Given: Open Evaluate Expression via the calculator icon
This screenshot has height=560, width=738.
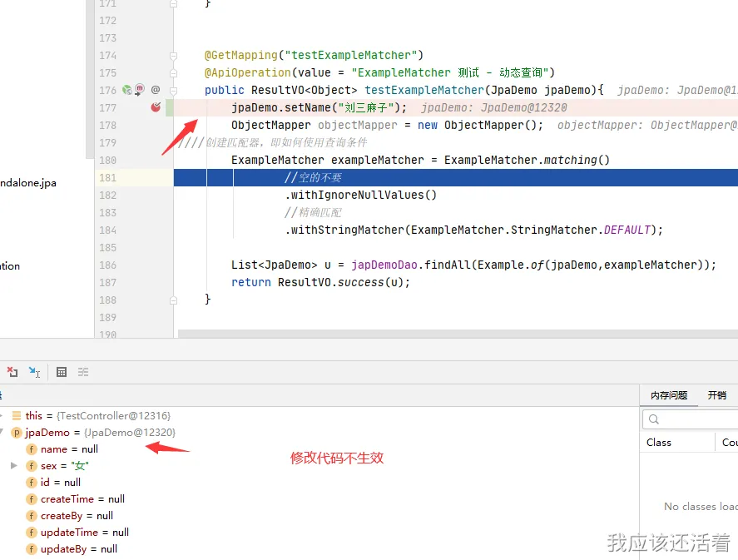Looking at the screenshot, I should point(62,372).
